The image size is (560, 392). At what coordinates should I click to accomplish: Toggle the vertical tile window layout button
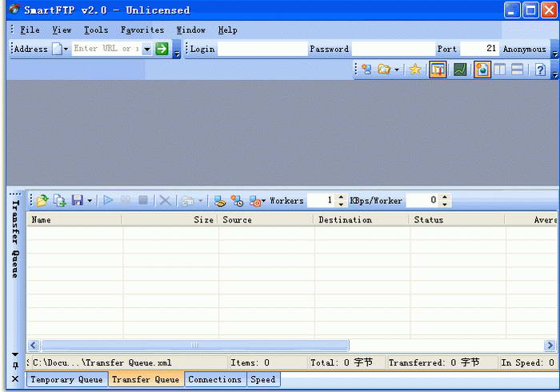coord(500,70)
